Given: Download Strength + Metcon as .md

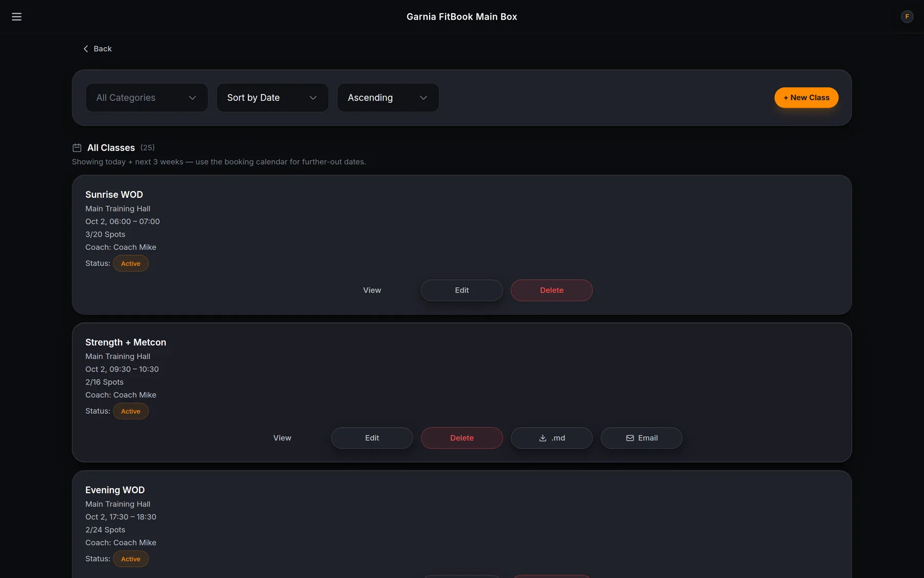Looking at the screenshot, I should click(x=552, y=438).
